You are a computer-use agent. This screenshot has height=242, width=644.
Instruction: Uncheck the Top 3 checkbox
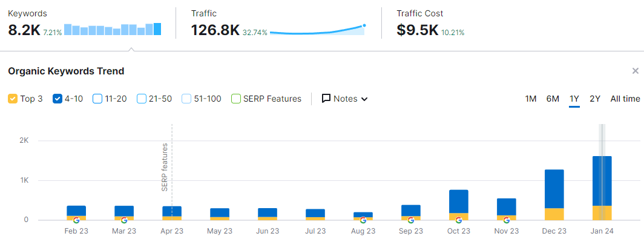13,99
